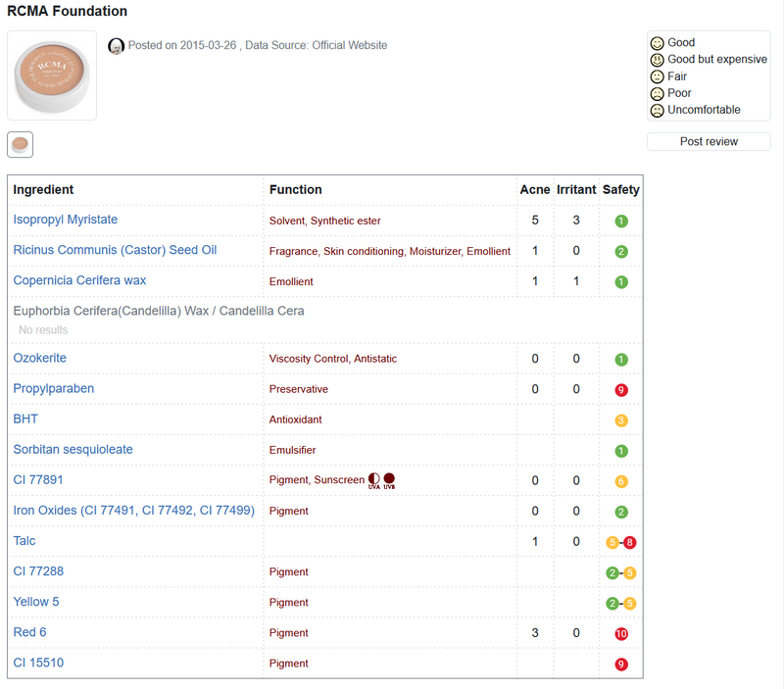
Task: Click red safety badge 8 for Talc
Action: 629,543
